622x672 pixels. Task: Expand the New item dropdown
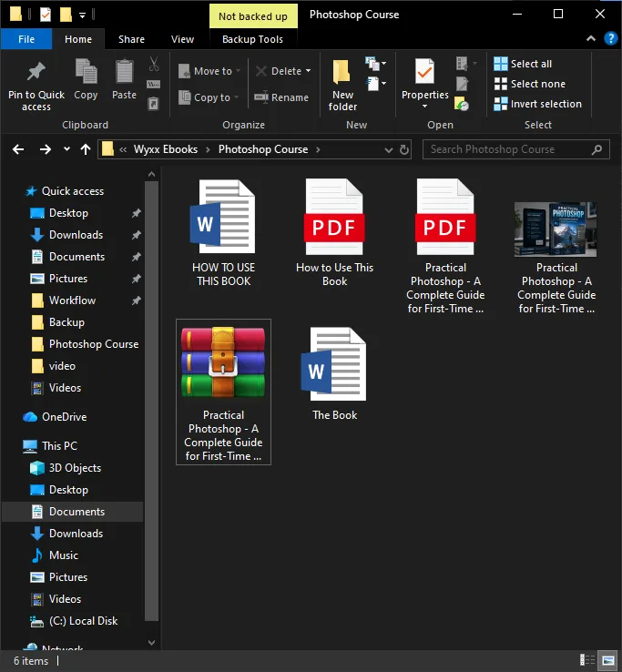pyautogui.click(x=375, y=64)
